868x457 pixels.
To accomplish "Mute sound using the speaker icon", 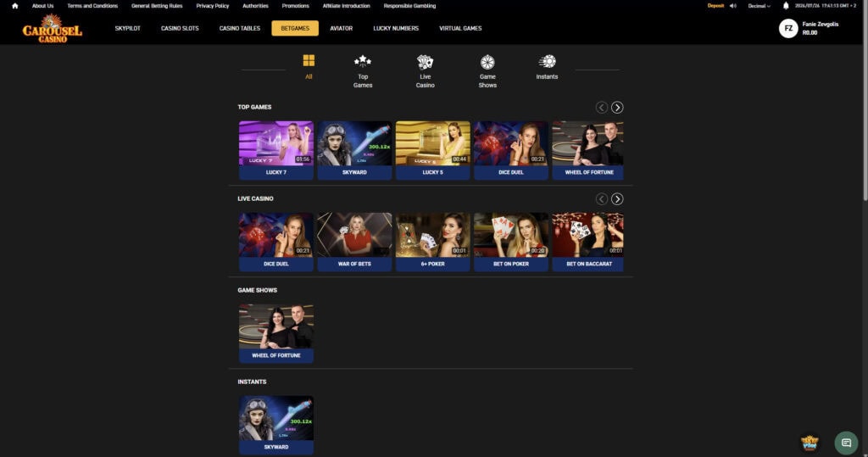I will point(733,6).
